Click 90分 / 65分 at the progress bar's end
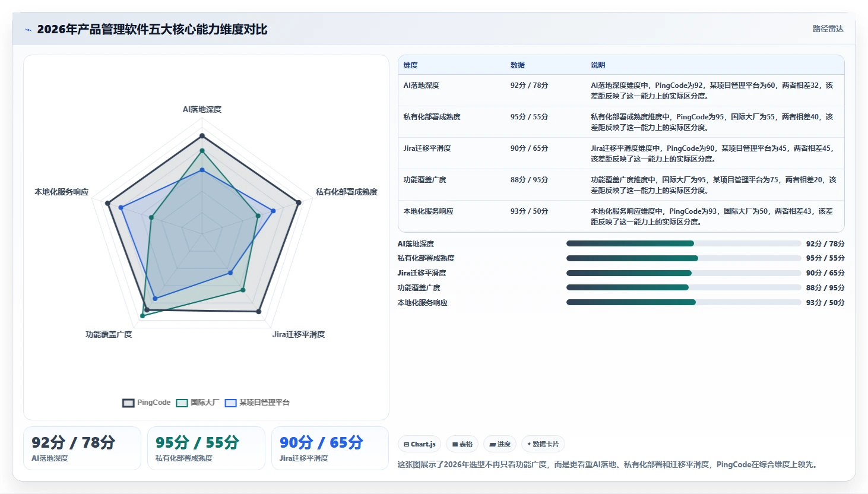868x494 pixels. coord(825,273)
